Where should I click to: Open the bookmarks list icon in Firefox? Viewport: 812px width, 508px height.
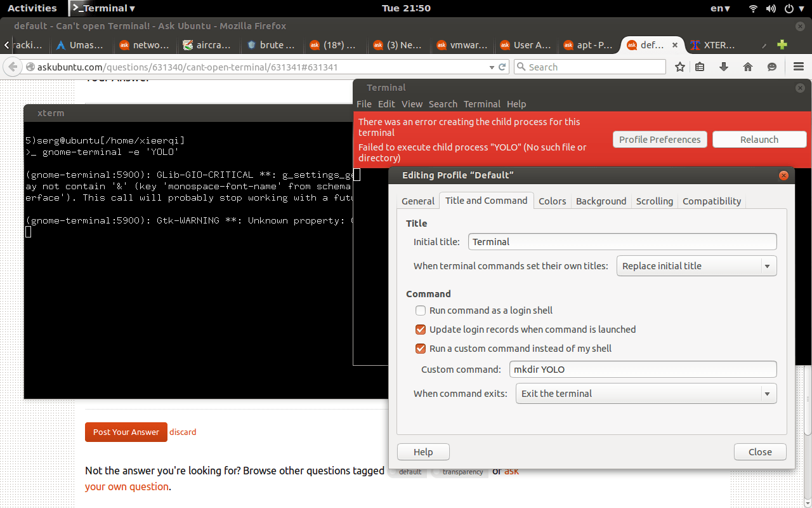point(700,67)
